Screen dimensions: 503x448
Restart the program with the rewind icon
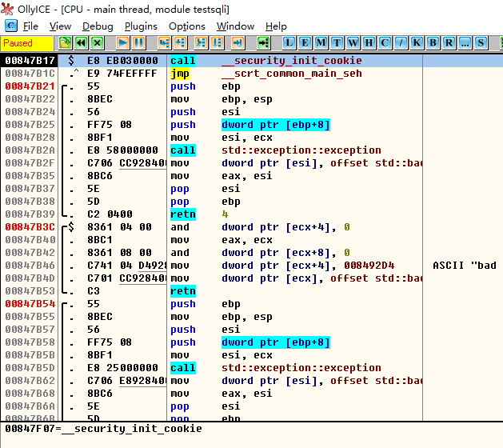[82, 42]
